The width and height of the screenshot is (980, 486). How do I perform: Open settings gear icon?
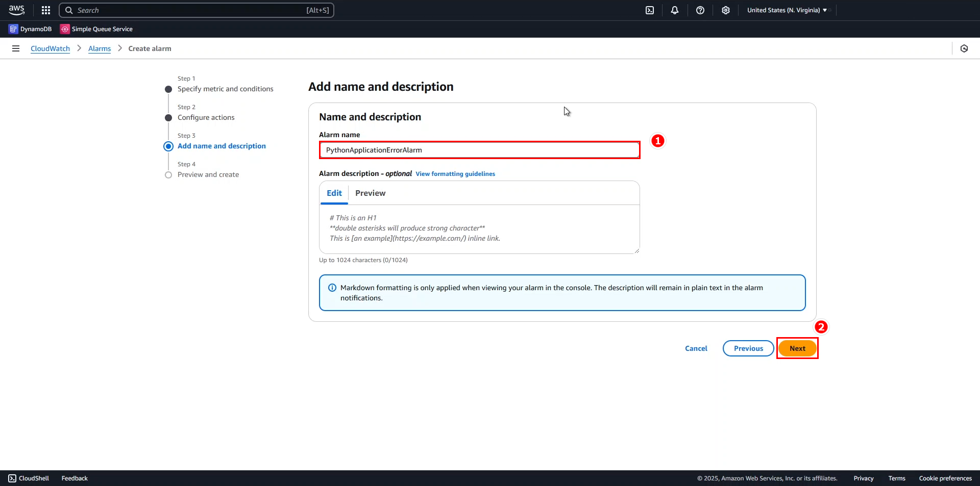(726, 10)
